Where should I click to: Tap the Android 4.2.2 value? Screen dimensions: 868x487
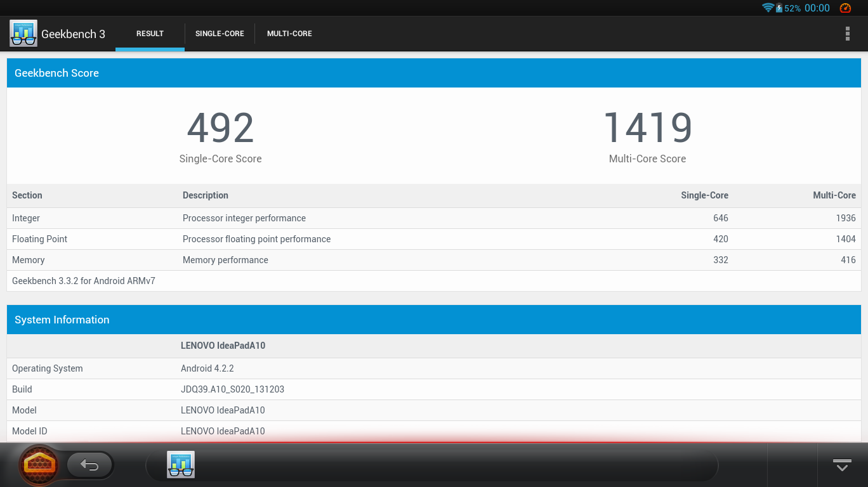207,368
